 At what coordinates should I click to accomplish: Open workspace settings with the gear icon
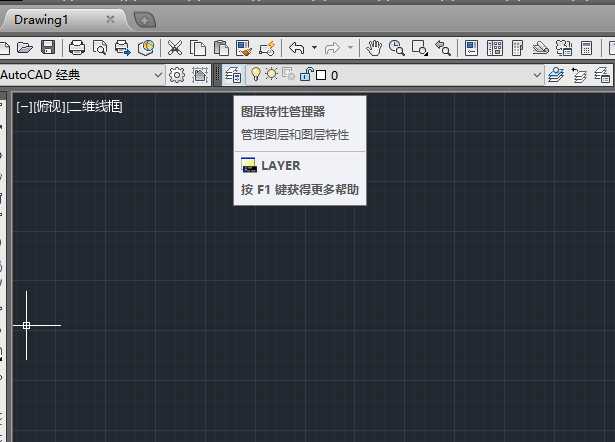tap(177, 75)
